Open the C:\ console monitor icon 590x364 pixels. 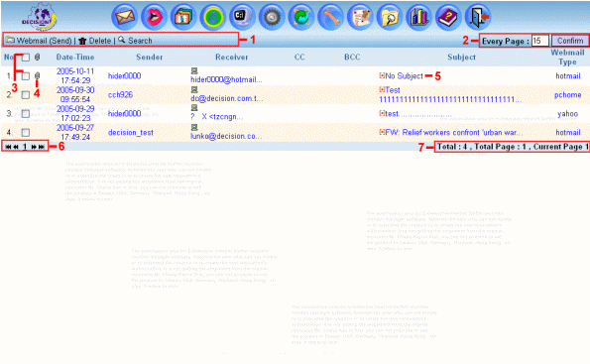(242, 17)
